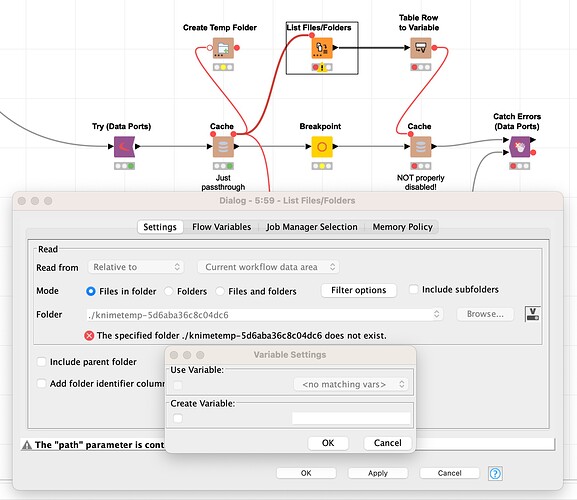Click the warning sign under List Files/Folders node

pos(322,68)
